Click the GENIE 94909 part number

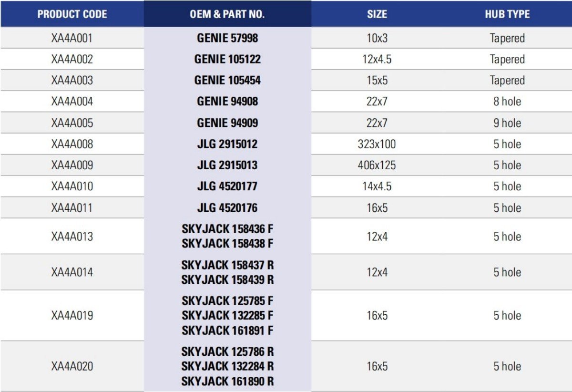[227, 123]
